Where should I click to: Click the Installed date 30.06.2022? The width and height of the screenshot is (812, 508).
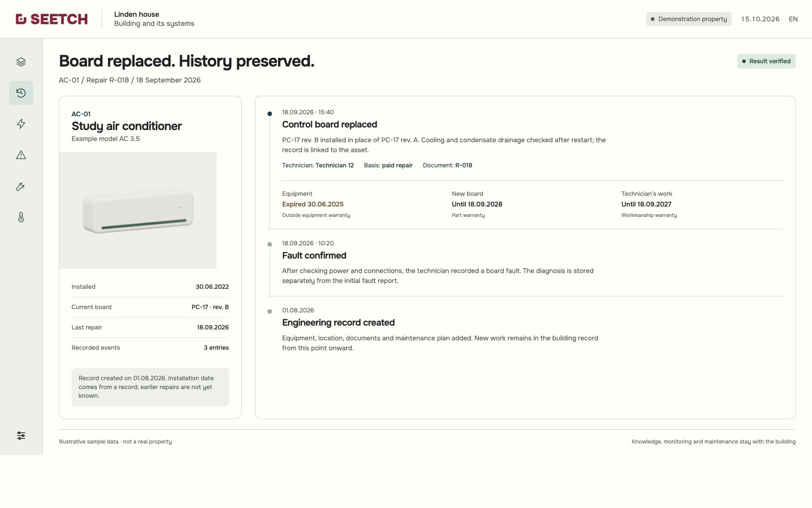tap(212, 287)
